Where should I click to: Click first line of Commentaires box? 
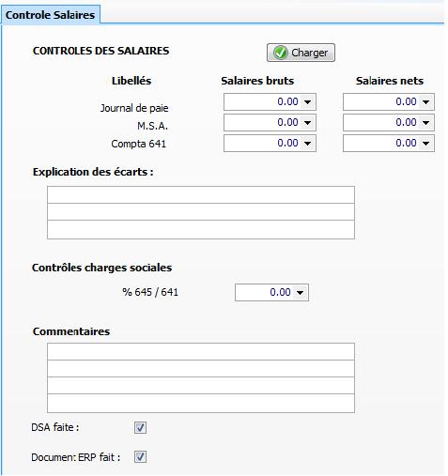201,352
